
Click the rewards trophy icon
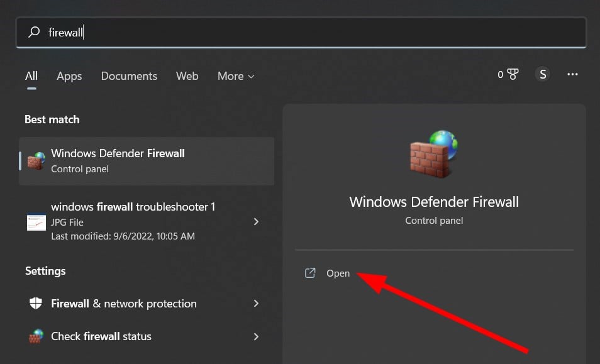513,74
